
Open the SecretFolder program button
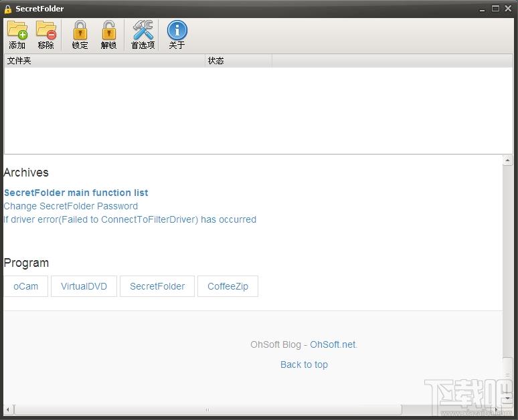157,286
